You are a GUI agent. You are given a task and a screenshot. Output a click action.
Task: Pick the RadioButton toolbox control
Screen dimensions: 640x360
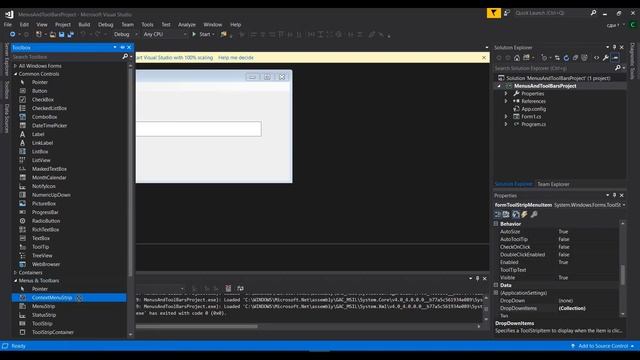(46, 221)
